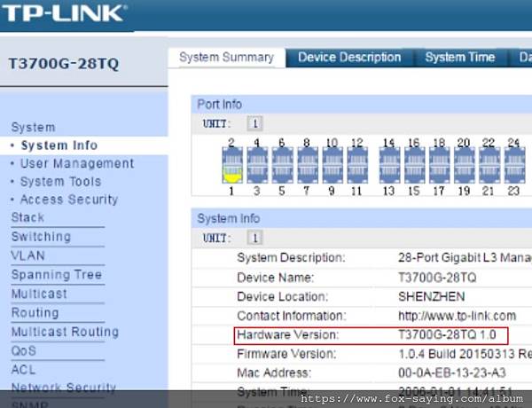Viewport: 532px width, 408px height.
Task: Open User Management in the sidebar
Action: click(77, 163)
